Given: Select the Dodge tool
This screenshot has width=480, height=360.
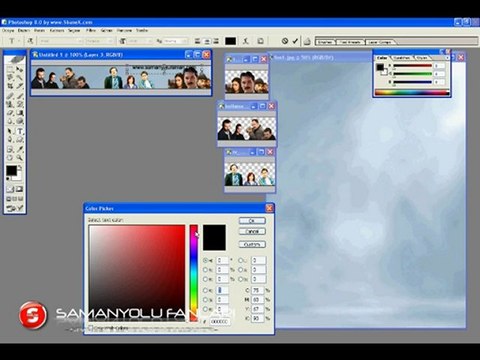Looking at the screenshot, I should click(20, 121).
